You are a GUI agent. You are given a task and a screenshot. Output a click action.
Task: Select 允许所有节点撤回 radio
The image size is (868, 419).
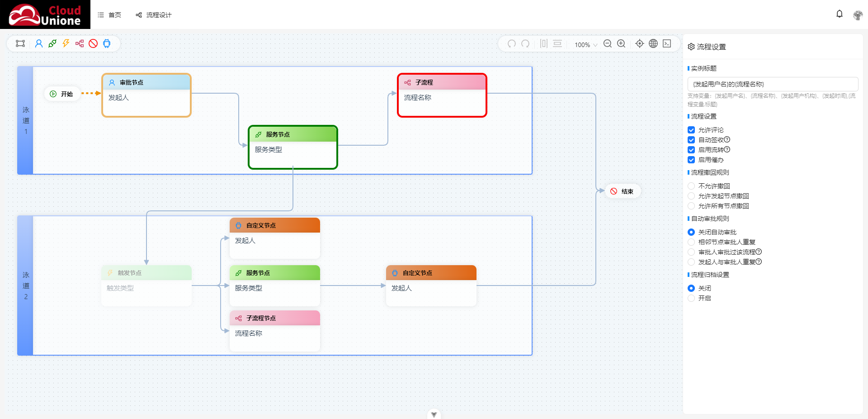pos(691,206)
